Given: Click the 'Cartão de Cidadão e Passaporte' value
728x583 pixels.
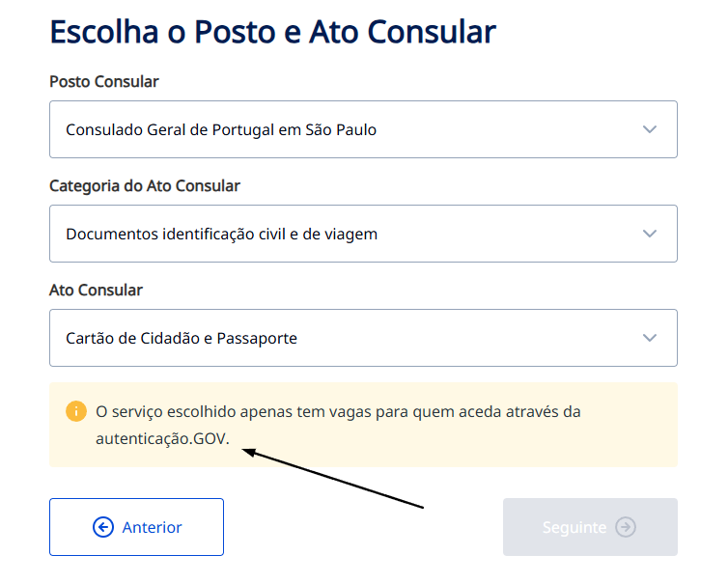Looking at the screenshot, I should click(182, 338).
